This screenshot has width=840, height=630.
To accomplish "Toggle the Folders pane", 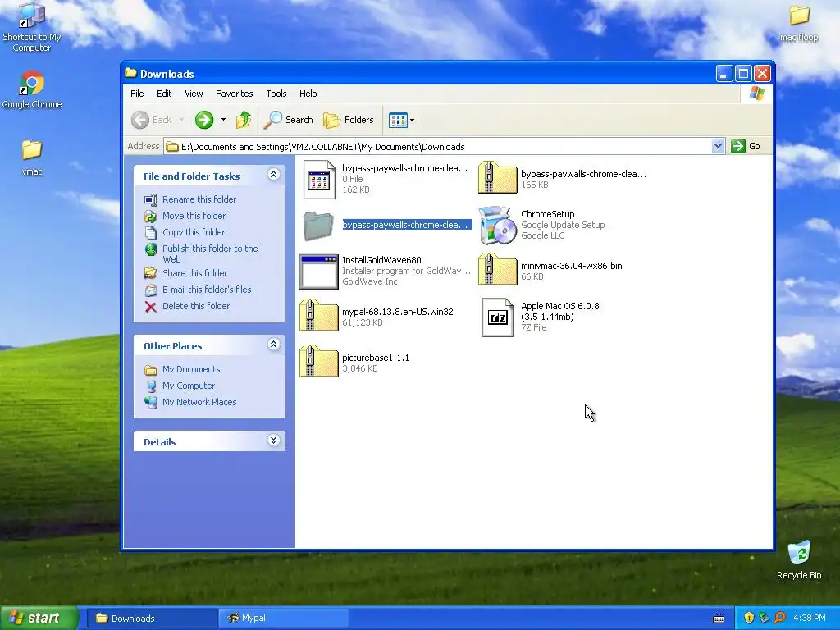I will tap(348, 120).
